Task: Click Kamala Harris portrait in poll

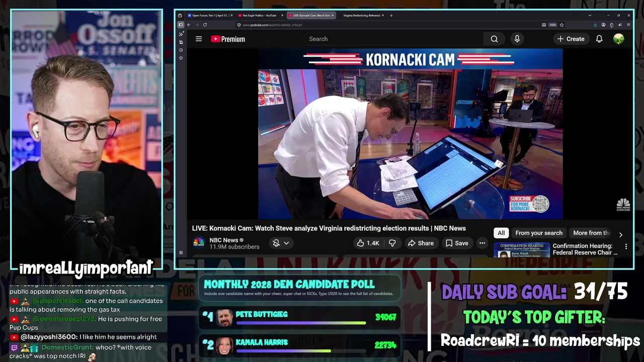Action: tap(225, 346)
